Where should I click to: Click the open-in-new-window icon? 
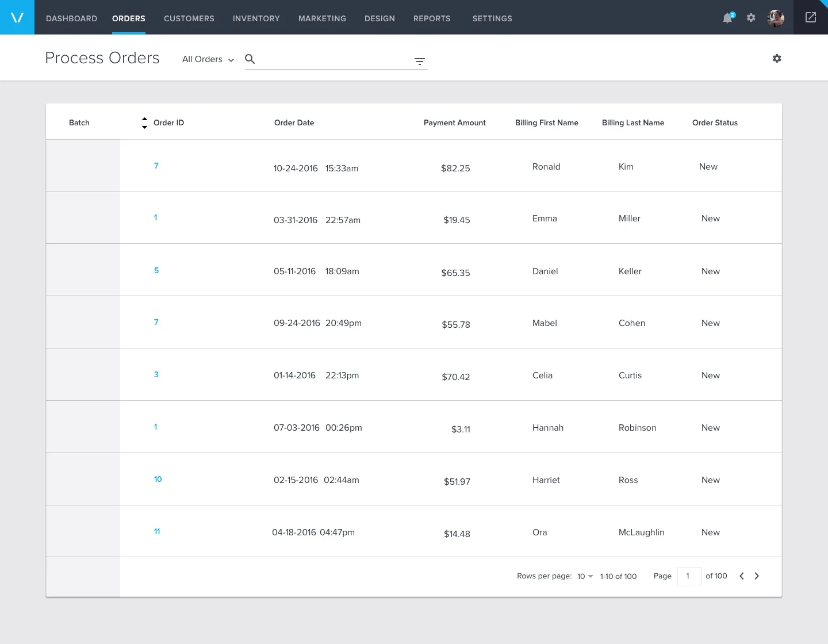[811, 17]
